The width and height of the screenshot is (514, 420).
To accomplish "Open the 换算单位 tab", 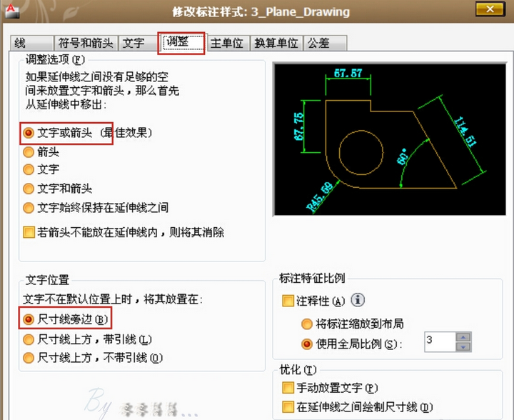I will tap(276, 43).
